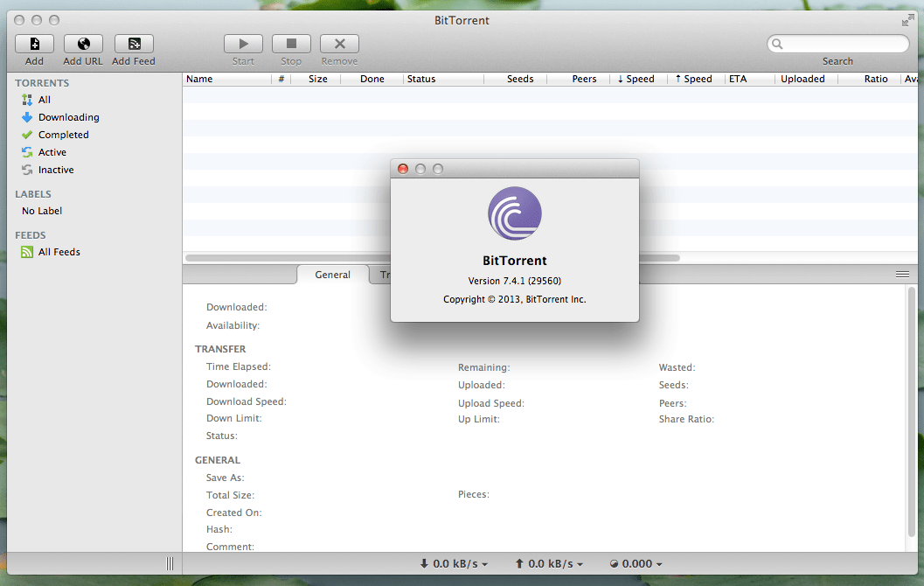Sort the torrent list by Name column
Viewport: 924px width, 586px height.
(227, 79)
